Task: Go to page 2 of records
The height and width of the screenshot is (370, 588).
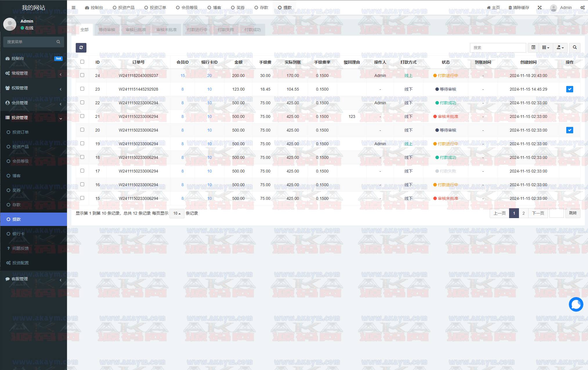Action: (x=523, y=213)
